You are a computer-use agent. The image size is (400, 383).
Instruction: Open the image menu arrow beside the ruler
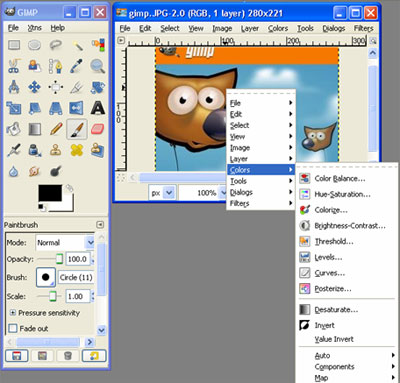121,40
